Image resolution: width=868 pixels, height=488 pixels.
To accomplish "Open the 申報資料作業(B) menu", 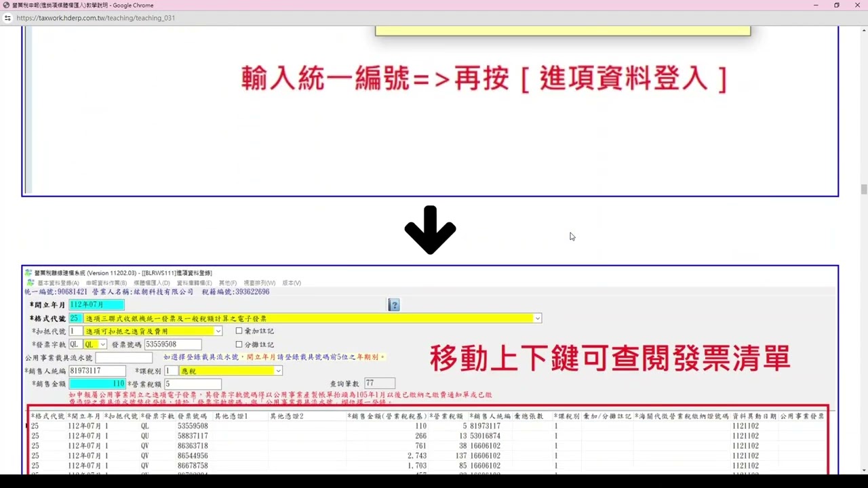I will pyautogui.click(x=106, y=283).
